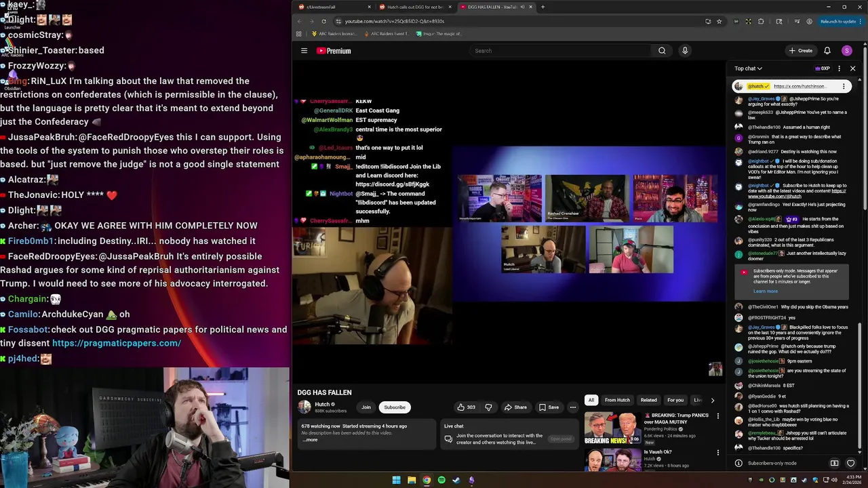This screenshot has width=868, height=488.
Task: Open Spotify from the taskbar
Action: [x=441, y=480]
